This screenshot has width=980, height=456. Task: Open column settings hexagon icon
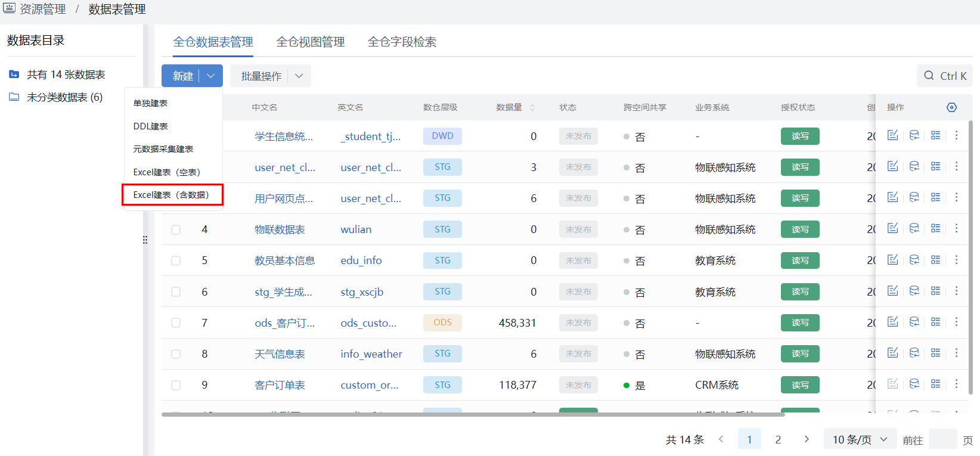(x=951, y=107)
